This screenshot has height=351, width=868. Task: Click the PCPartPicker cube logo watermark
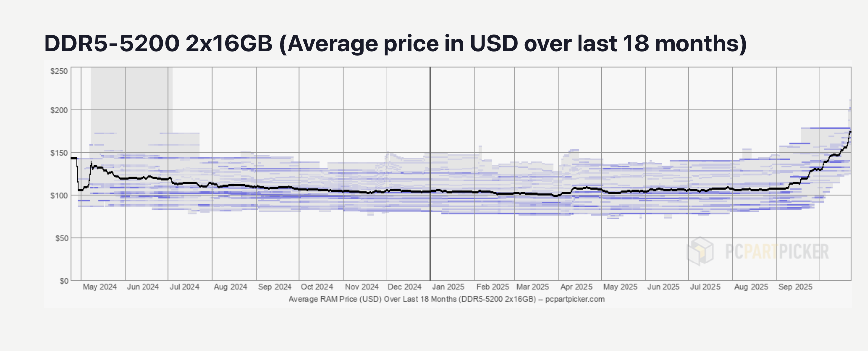700,251
